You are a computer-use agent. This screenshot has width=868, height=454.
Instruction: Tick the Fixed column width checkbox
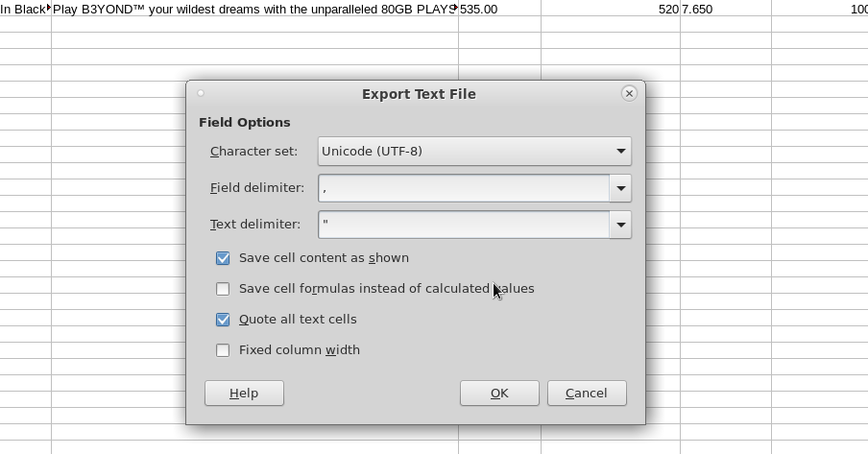tap(223, 350)
